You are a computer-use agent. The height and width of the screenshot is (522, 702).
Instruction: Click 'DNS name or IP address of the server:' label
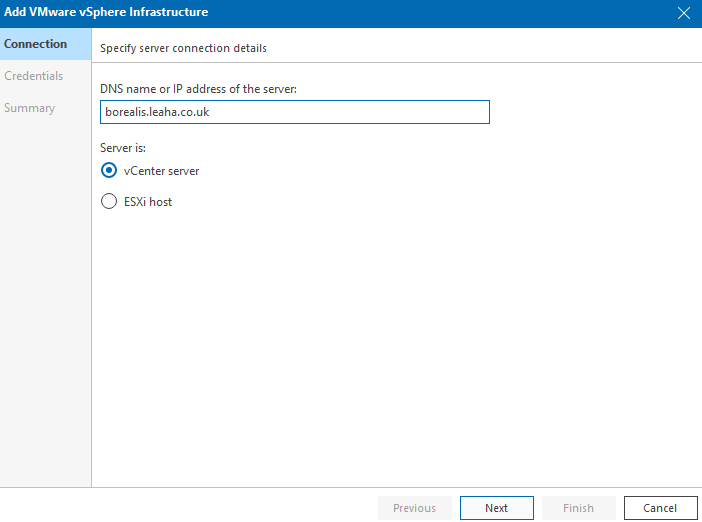[198, 89]
